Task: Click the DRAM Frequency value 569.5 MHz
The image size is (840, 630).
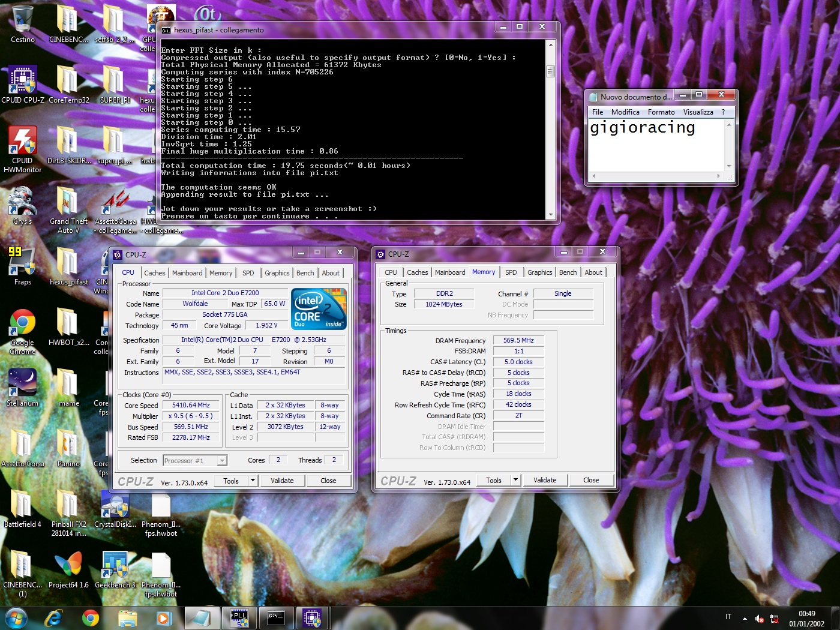Action: pos(518,340)
